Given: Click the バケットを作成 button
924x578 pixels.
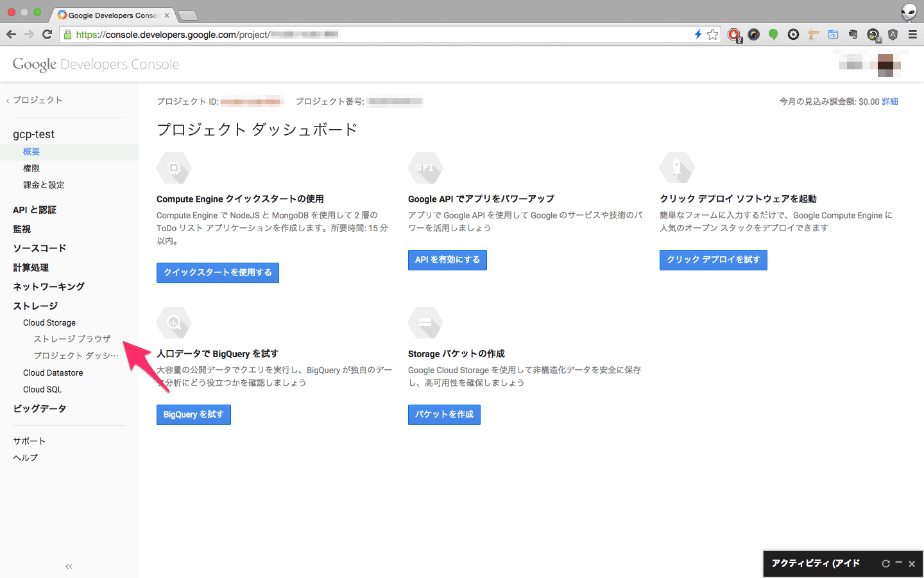Looking at the screenshot, I should (x=444, y=415).
